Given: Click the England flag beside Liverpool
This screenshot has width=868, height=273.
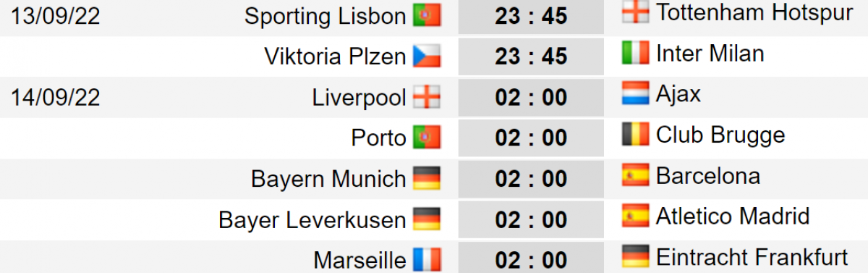Looking at the screenshot, I should click(x=427, y=97).
